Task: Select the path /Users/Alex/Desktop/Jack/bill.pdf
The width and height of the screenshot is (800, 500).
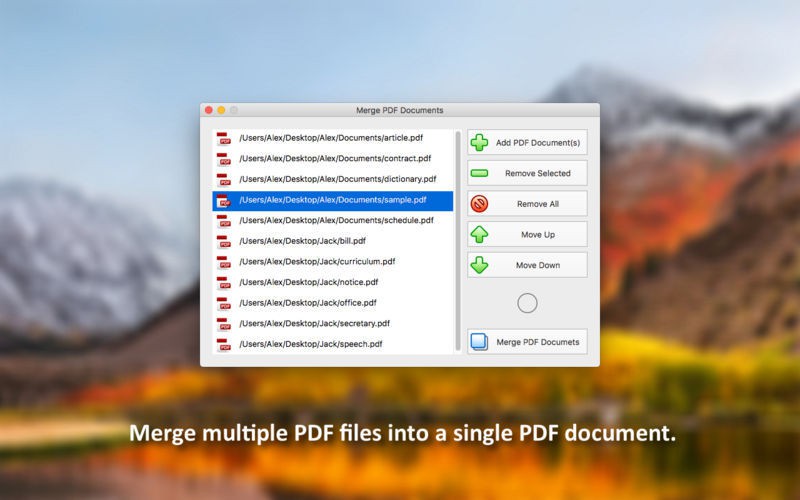Action: 303,241
